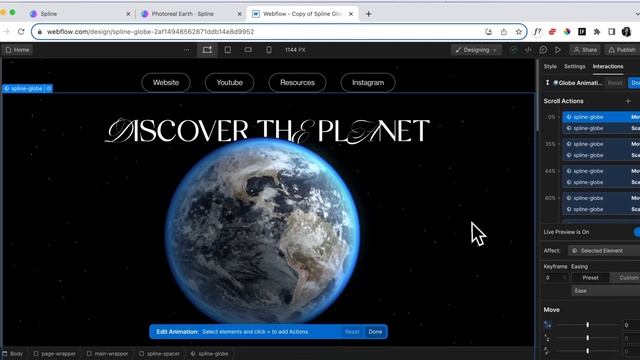Click the Move X value input field

(631, 325)
